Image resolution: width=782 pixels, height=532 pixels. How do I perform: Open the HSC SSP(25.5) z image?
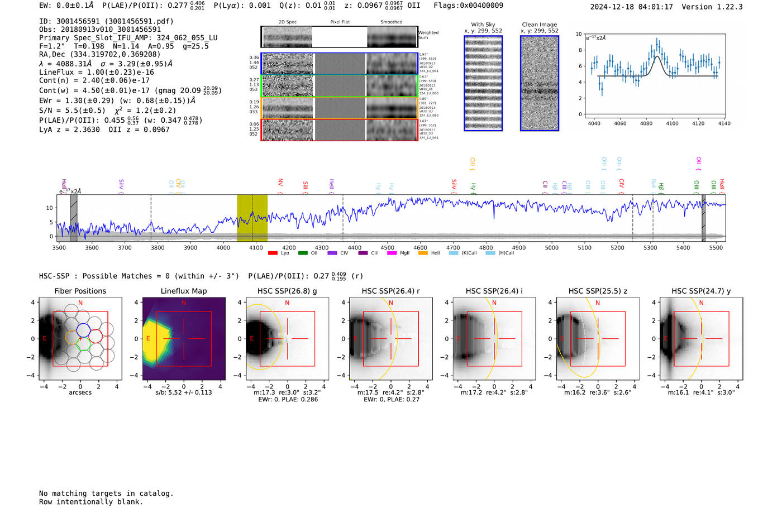[x=598, y=339]
